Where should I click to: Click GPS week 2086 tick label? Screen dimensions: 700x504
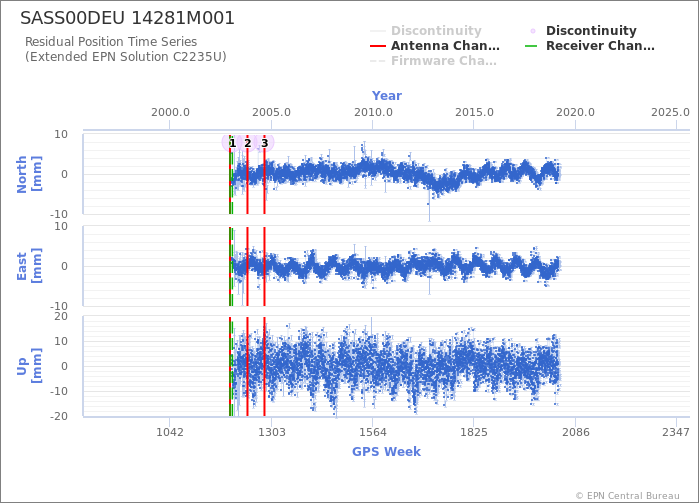[x=575, y=432]
